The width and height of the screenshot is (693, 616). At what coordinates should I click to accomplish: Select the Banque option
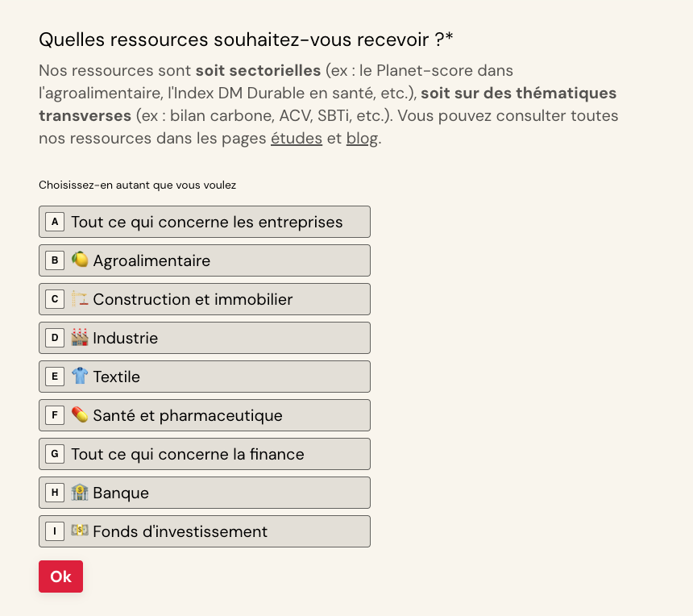click(205, 493)
